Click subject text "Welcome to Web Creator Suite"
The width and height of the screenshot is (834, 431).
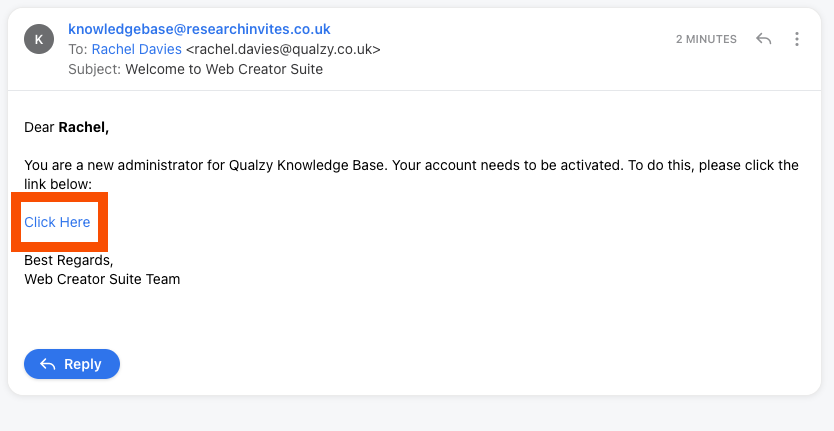pos(224,69)
